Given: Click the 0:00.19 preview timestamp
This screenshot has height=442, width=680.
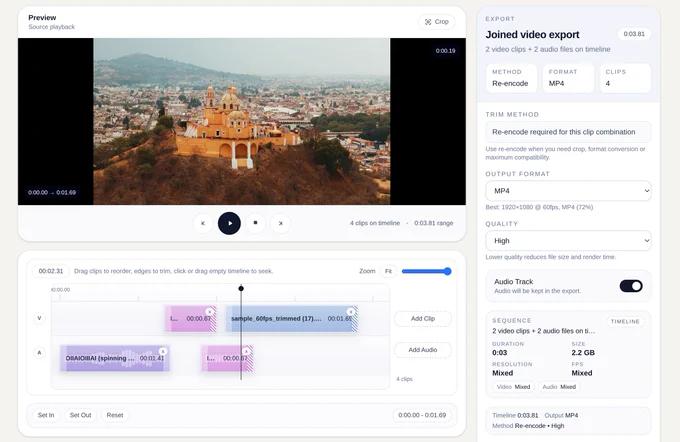Looking at the screenshot, I should pos(445,51).
